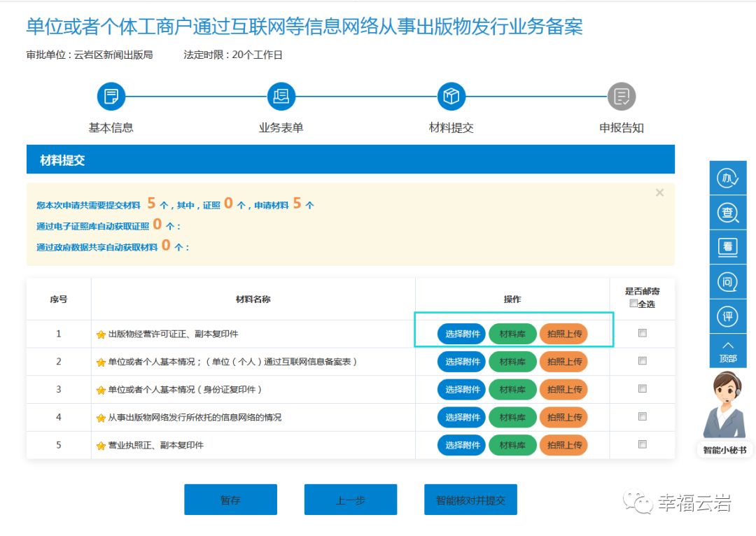Viewport: 756px width, 536px height.
Task: Open 材料库 for row 3 身份证复印件
Action: point(512,390)
